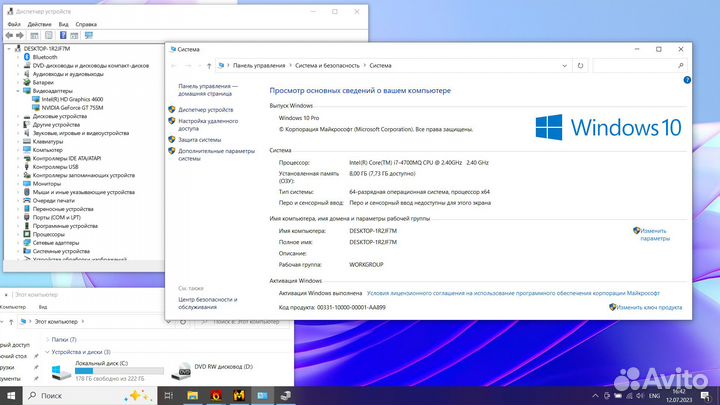Select DVD RW дисковод (D:)
Image resolution: width=720 pixels, height=405 pixels.
click(x=212, y=370)
